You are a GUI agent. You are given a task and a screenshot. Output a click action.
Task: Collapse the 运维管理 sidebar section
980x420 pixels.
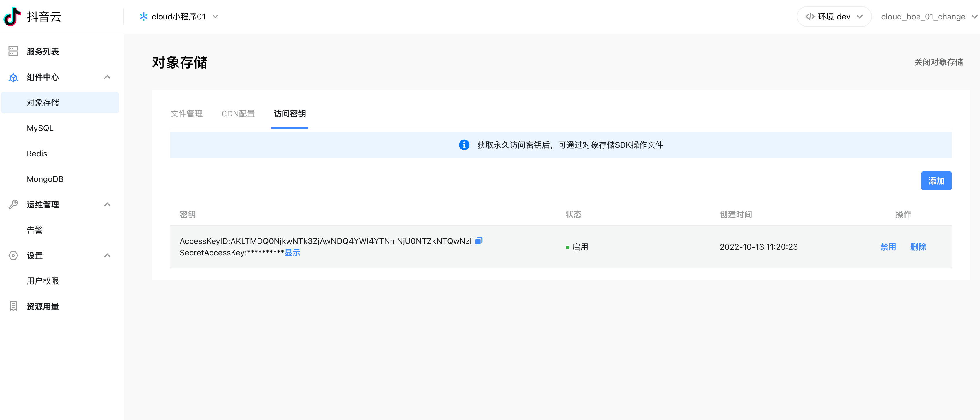coord(107,205)
